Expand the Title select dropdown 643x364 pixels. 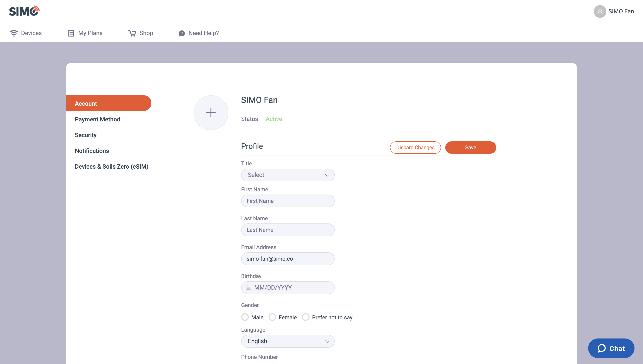[x=288, y=175]
